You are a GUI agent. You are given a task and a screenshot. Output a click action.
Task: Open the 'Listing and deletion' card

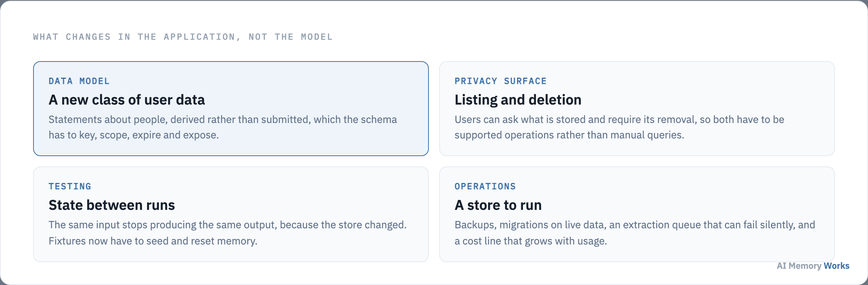[637, 109]
